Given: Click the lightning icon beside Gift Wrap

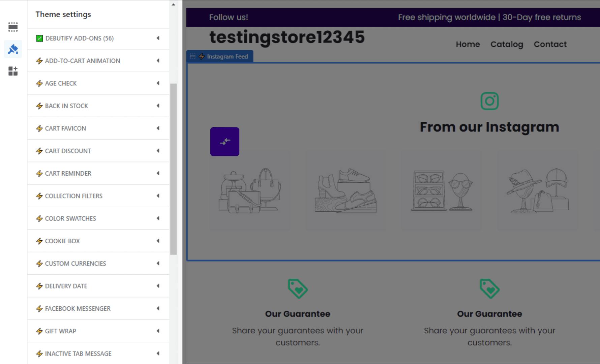Looking at the screenshot, I should tap(39, 331).
